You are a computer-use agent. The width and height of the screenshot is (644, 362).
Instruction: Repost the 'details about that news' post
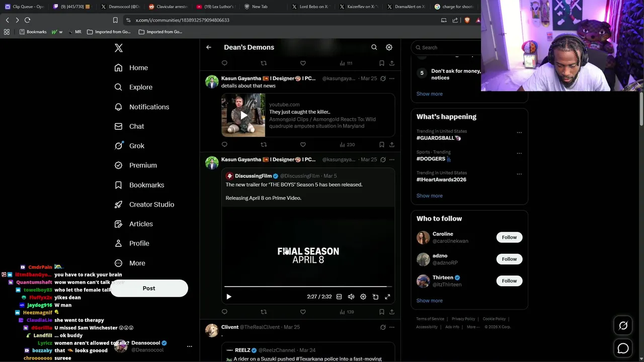[264, 144]
